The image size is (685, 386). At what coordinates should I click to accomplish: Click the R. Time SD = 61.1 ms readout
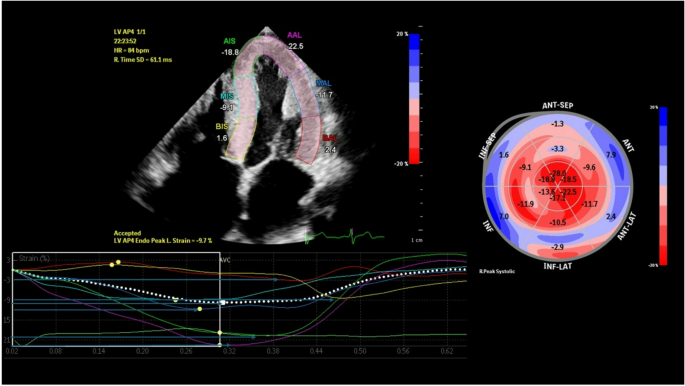tap(143, 59)
